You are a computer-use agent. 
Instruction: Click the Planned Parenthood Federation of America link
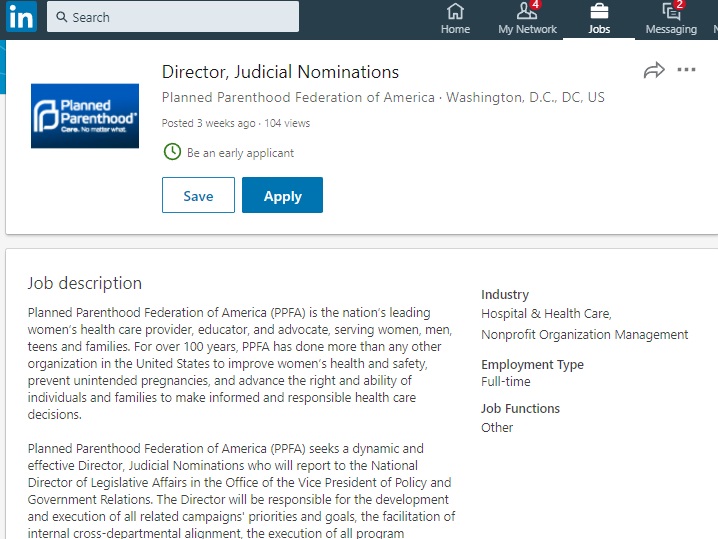point(298,98)
